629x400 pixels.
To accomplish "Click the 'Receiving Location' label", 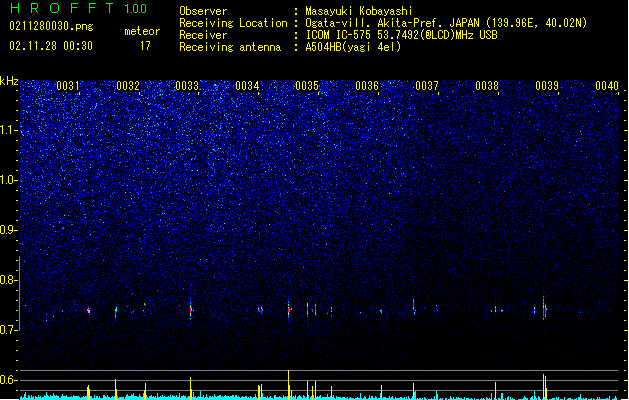I will [233, 23].
